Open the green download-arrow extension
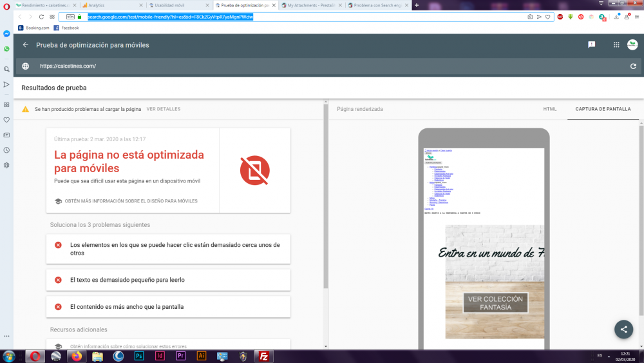Image resolution: width=644 pixels, height=363 pixels. point(571,17)
